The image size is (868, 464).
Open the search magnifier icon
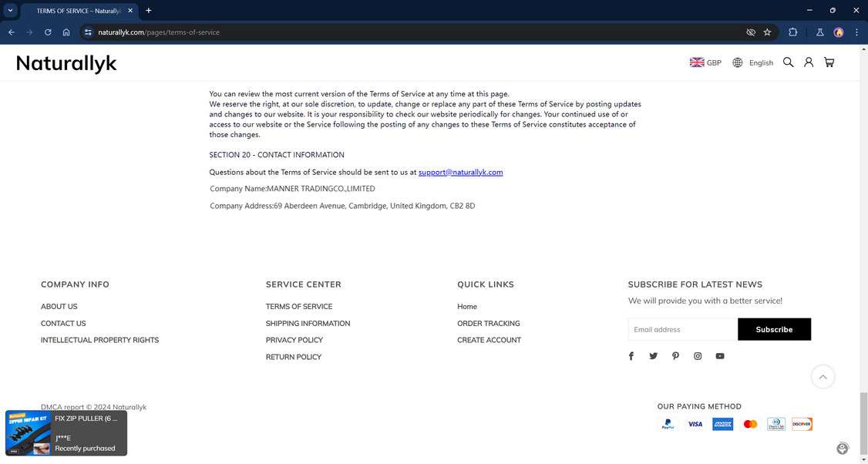coord(789,62)
